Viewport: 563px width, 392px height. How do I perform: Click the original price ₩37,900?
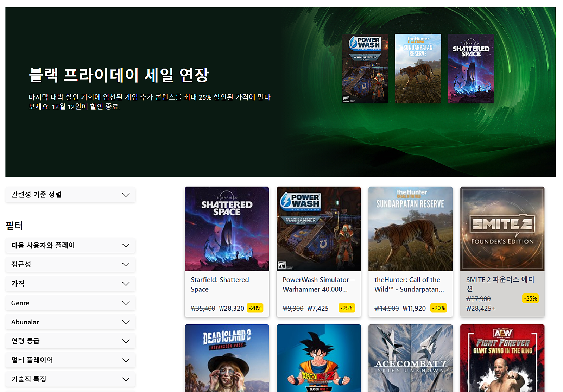point(478,299)
